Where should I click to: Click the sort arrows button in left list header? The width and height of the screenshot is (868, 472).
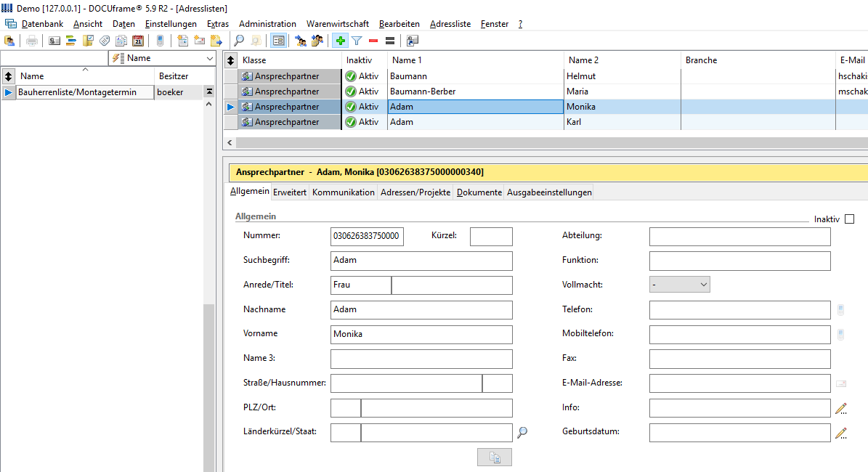click(8, 76)
